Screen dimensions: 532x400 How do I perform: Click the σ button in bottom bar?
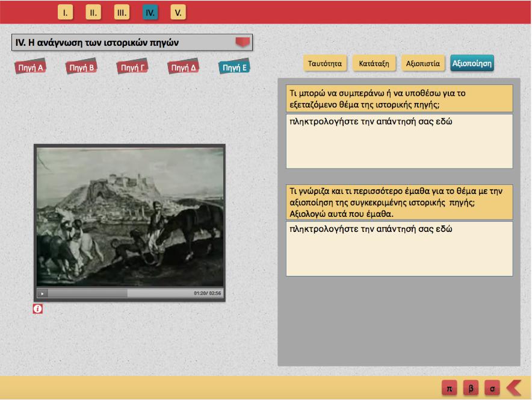point(492,388)
